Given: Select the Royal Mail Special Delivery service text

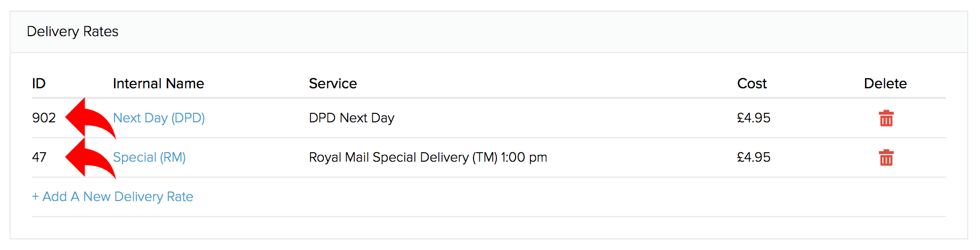Looking at the screenshot, I should [428, 157].
